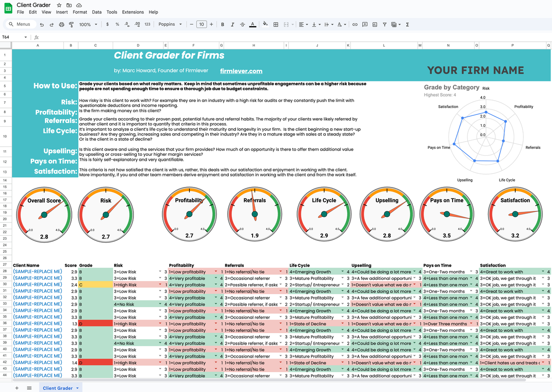Click the create a filter icon

385,24
